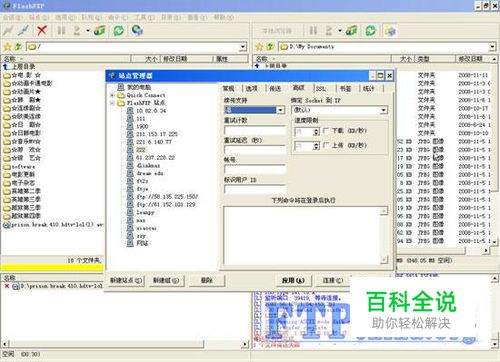Click the Quick Connect lightning-plug icon
This screenshot has height=362, width=500.
(24, 31)
